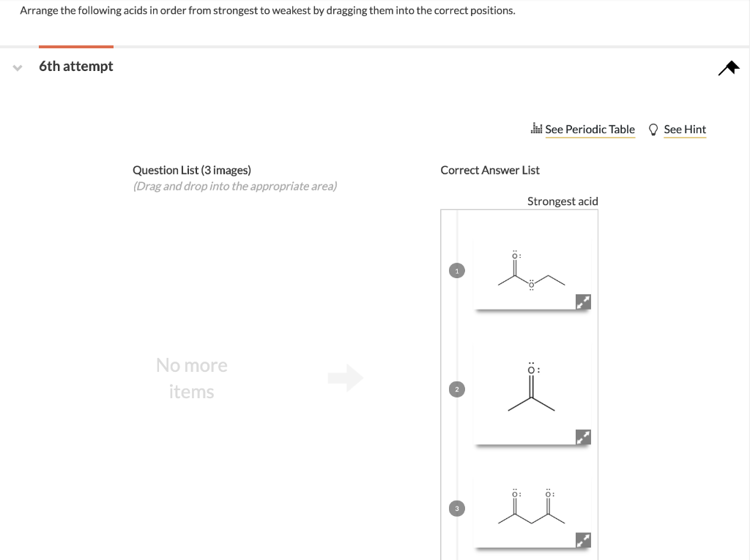This screenshot has height=560, width=750.
Task: Click the bookmark flag icon top right
Action: pos(729,67)
